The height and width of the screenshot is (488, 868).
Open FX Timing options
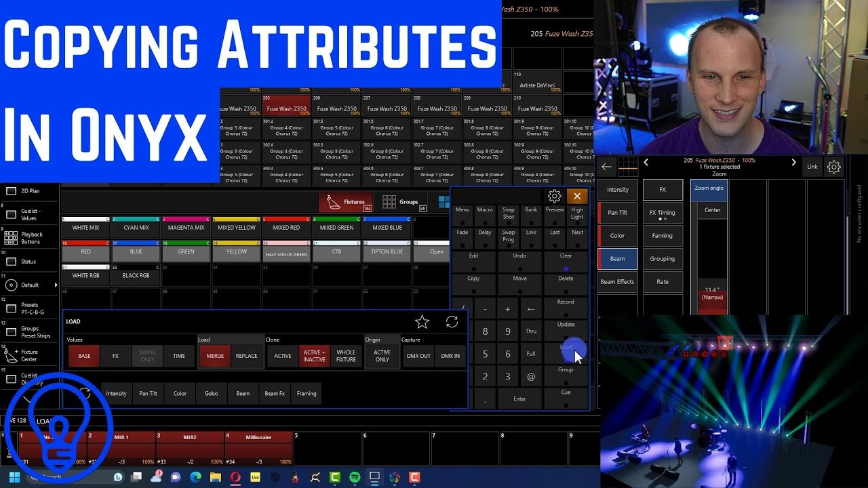663,213
